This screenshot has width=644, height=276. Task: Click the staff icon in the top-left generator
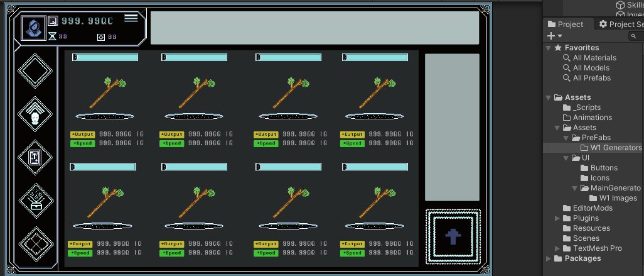coord(107,92)
